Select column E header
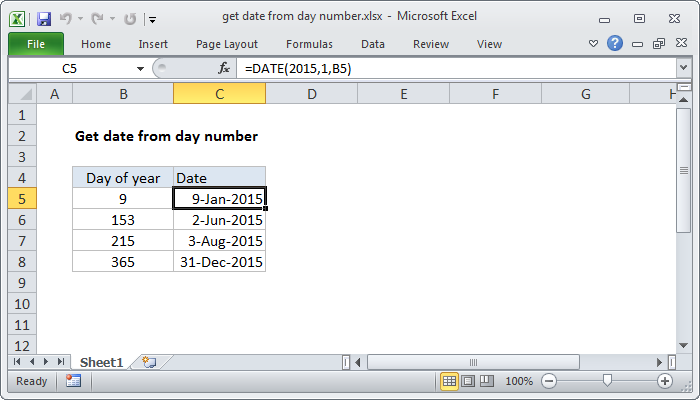Image resolution: width=700 pixels, height=400 pixels. click(x=404, y=94)
